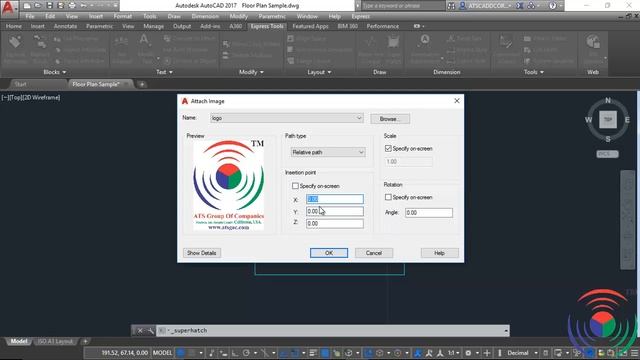The height and width of the screenshot is (360, 640).
Task: Click the New drawing icon in Quick Access toolbar
Action: (x=27, y=6)
